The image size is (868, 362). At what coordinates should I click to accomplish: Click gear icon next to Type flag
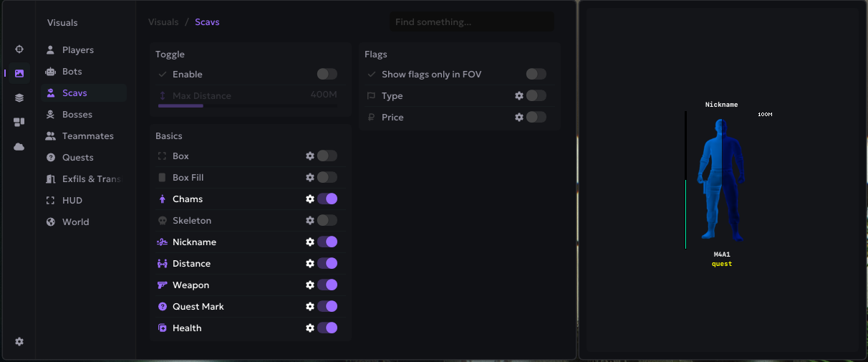pyautogui.click(x=519, y=96)
